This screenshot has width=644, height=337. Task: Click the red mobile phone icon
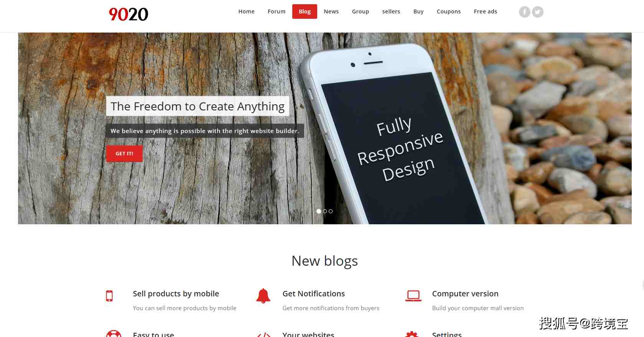[x=109, y=296]
